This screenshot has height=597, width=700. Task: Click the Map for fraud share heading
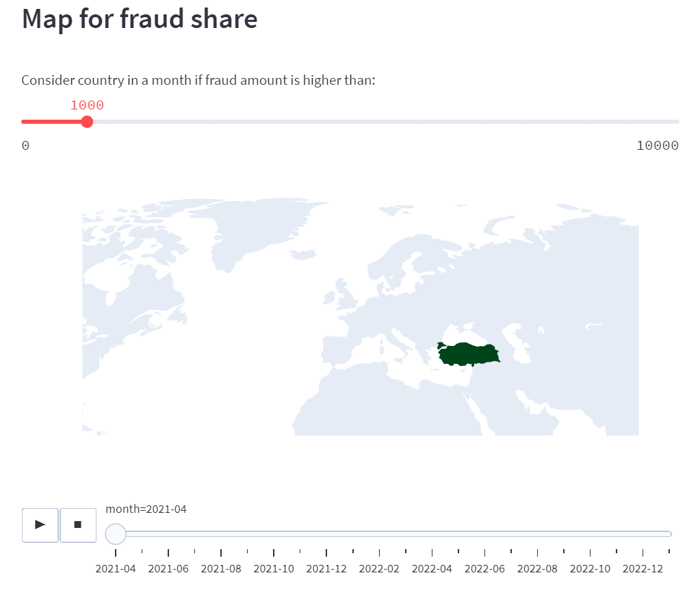pos(140,20)
